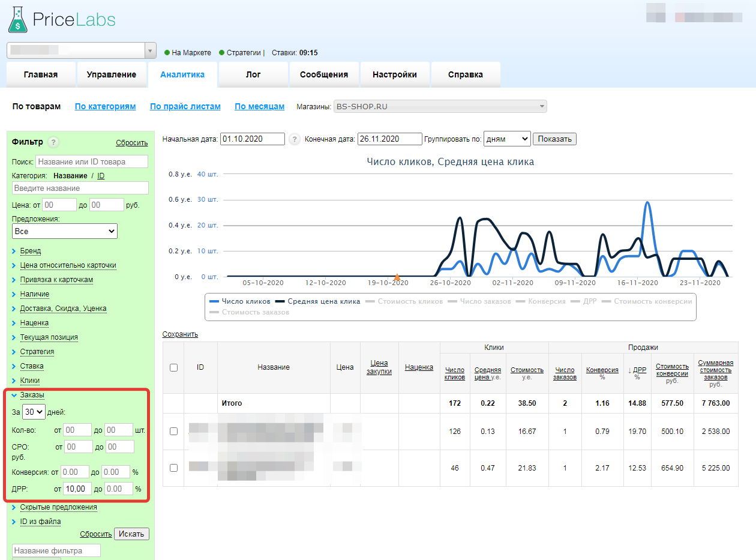This screenshot has height=560, width=756.
Task: Collapse the Заказы filter section
Action: 32,395
